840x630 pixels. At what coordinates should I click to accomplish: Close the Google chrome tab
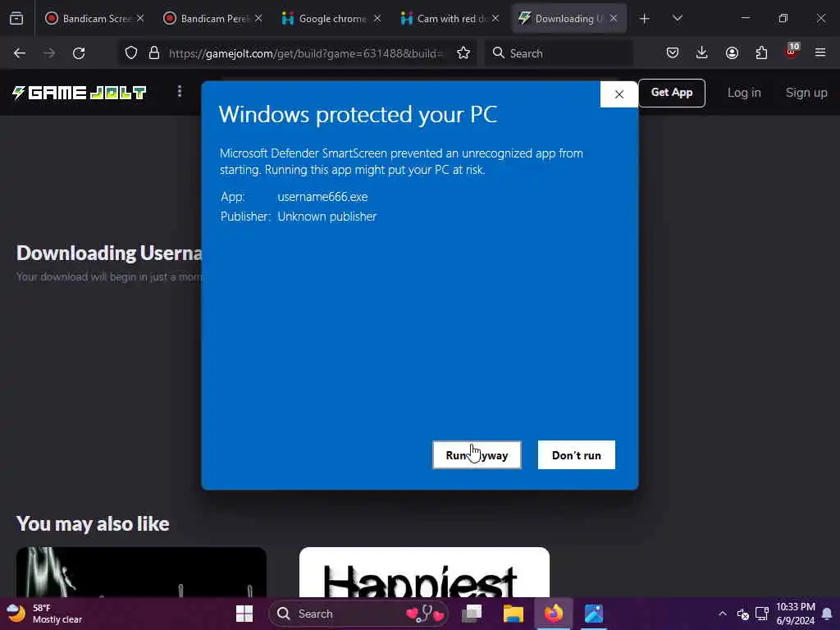click(x=377, y=19)
